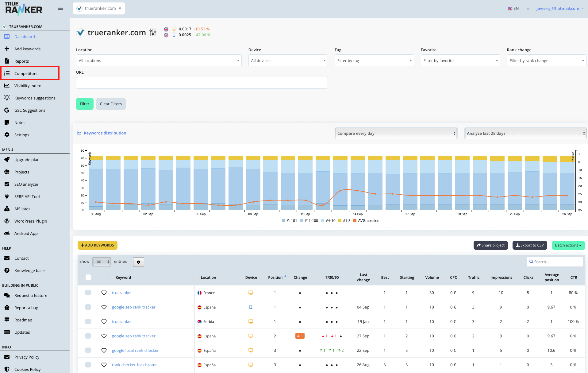
Task: Open the 'All locations' dropdown
Action: (159, 60)
